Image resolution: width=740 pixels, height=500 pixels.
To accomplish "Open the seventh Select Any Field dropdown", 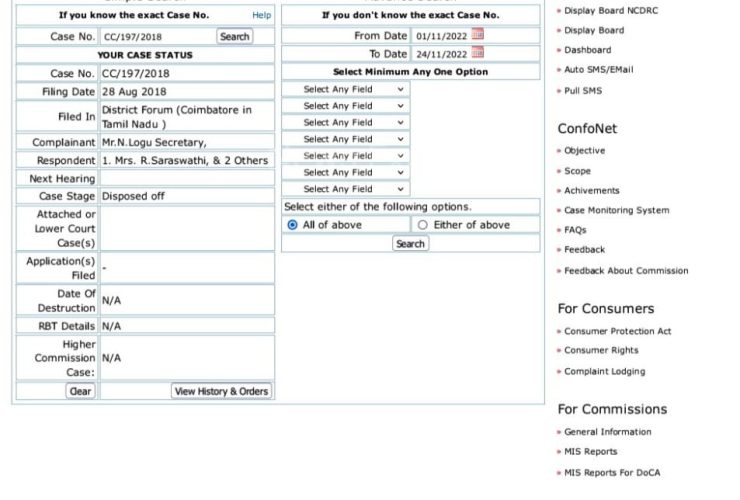I will pos(346,189).
